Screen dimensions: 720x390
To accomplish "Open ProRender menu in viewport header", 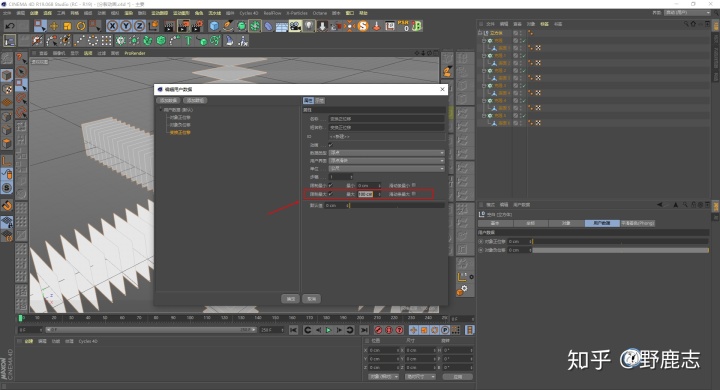I will 135,53.
